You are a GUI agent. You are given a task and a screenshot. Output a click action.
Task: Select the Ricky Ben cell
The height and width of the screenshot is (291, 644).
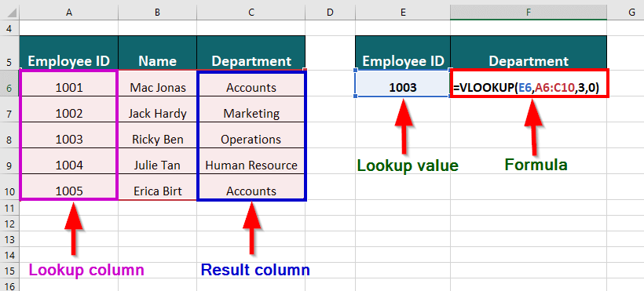(x=158, y=135)
